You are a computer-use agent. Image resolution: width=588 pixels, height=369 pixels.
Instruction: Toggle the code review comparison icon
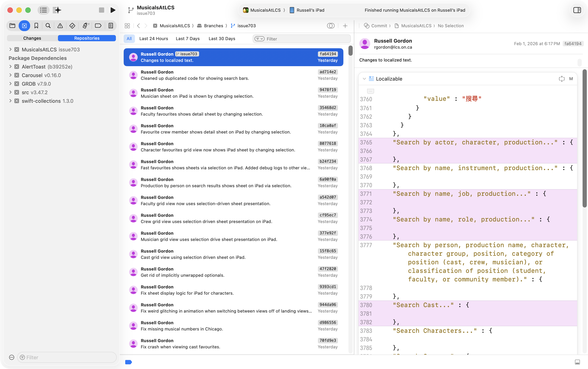331,26
